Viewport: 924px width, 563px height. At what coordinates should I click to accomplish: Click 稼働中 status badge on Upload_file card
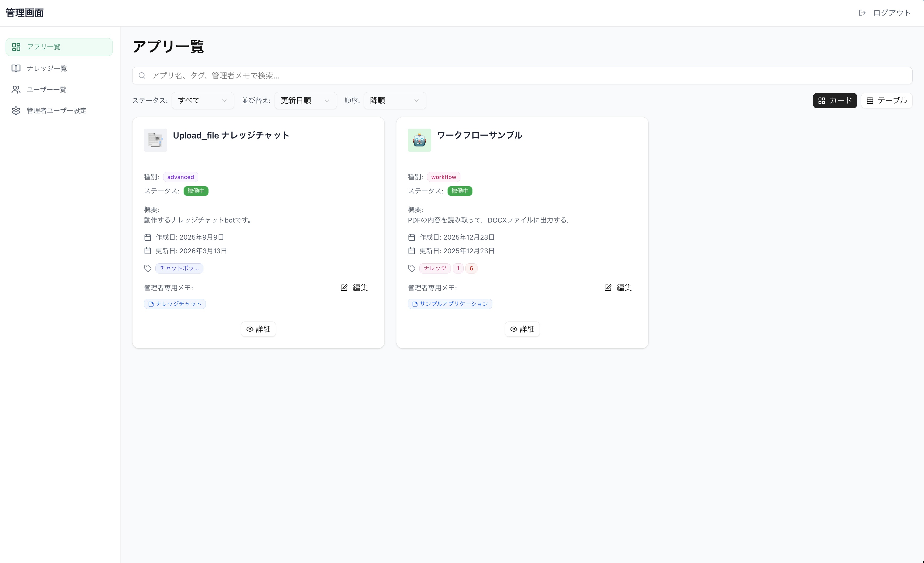pyautogui.click(x=196, y=191)
